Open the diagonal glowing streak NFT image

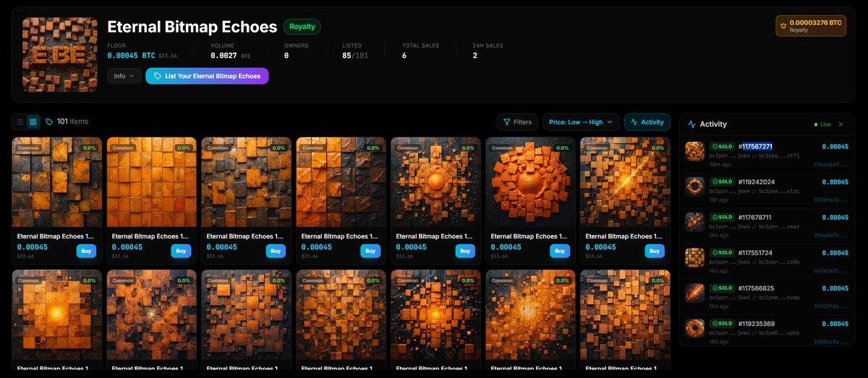(625, 183)
